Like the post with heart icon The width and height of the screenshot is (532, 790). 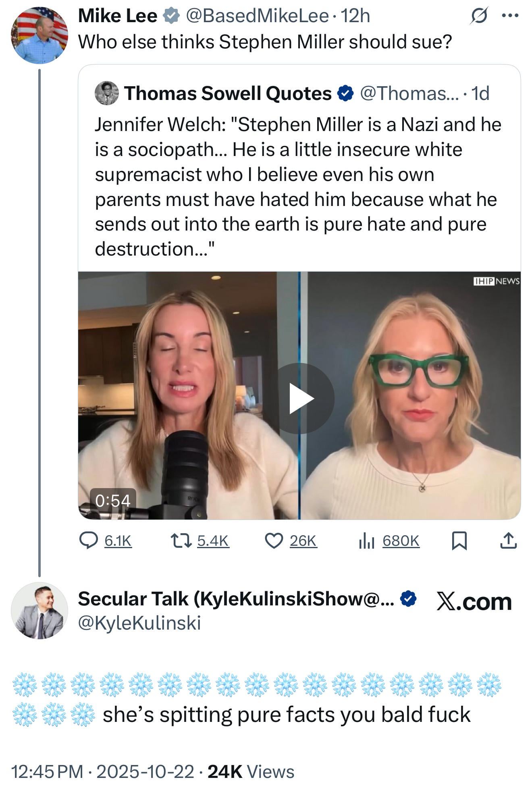coord(274,541)
